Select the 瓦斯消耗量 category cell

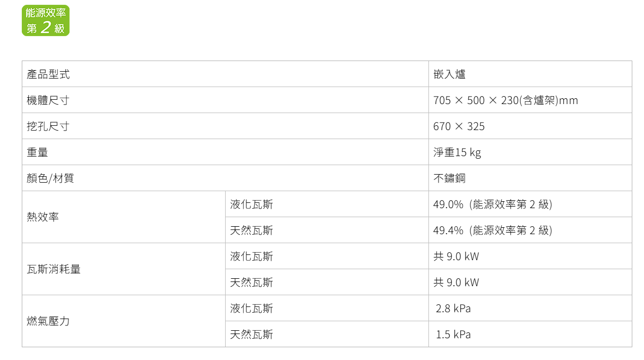pos(124,269)
